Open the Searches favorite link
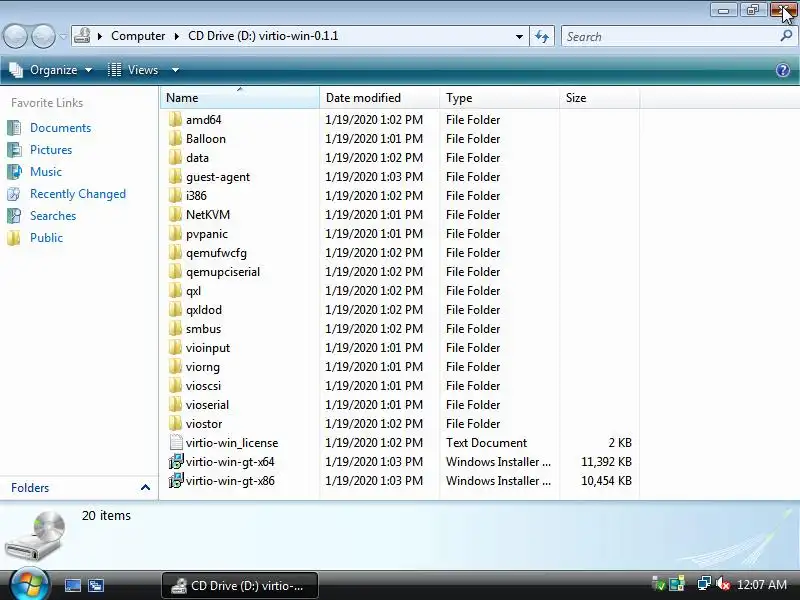This screenshot has height=600, width=800. pyautogui.click(x=53, y=216)
